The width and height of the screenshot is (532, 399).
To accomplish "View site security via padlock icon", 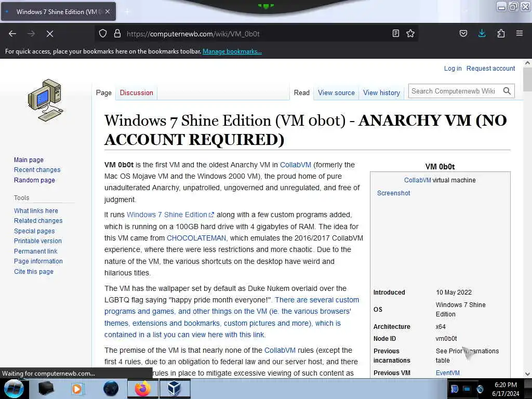I will (117, 34).
